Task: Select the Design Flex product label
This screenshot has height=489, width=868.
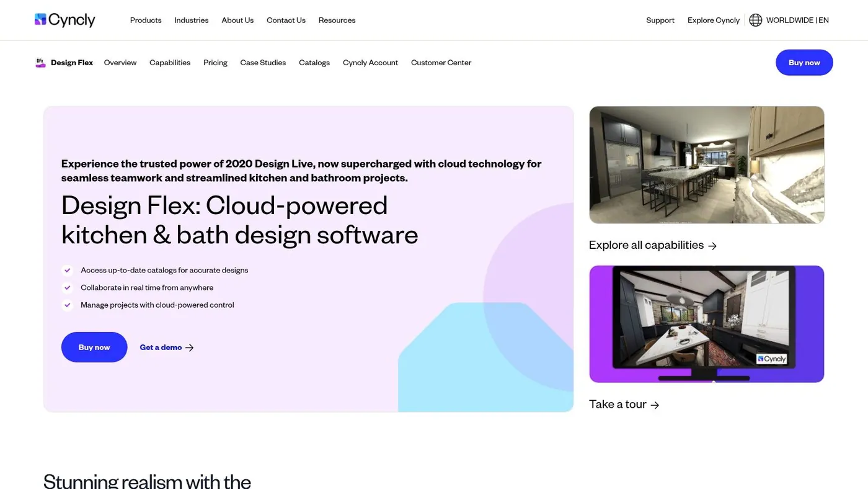Action: [72, 63]
